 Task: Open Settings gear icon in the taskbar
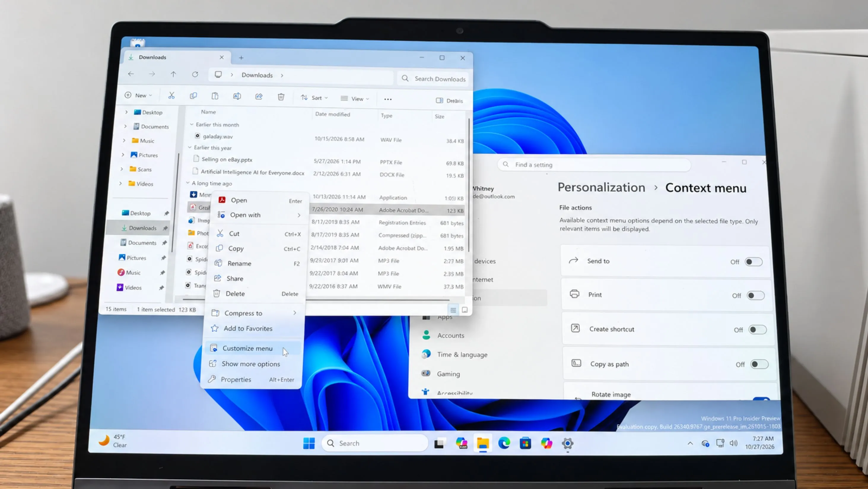(567, 444)
